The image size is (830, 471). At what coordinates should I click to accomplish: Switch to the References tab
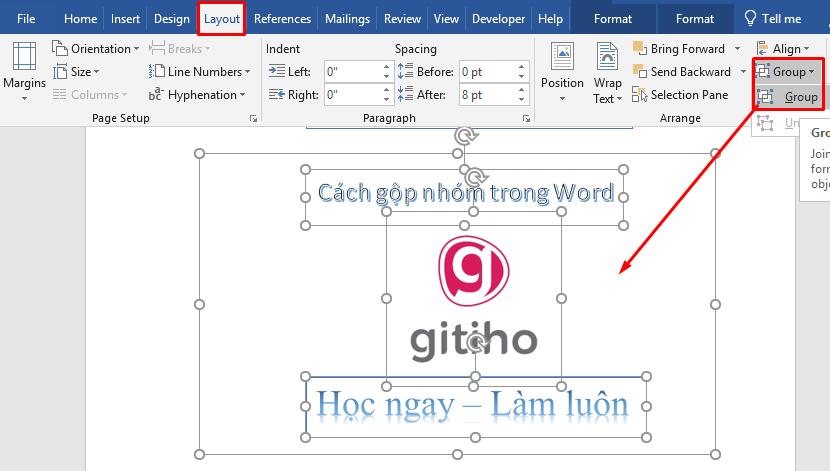(x=282, y=19)
